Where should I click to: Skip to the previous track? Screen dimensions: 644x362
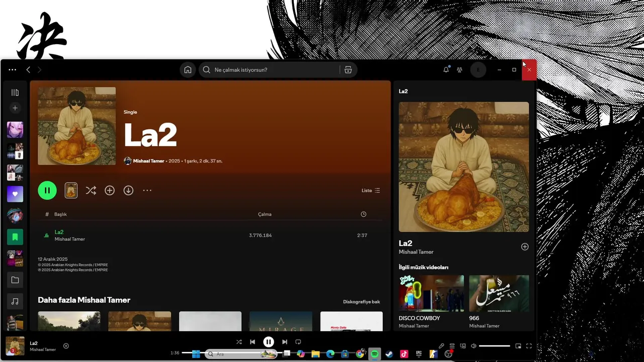253,342
